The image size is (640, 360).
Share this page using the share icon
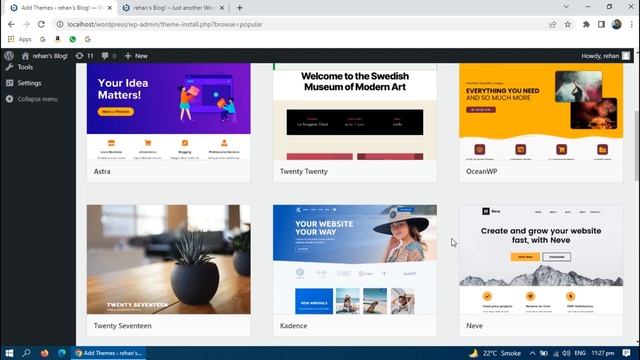[x=553, y=24]
